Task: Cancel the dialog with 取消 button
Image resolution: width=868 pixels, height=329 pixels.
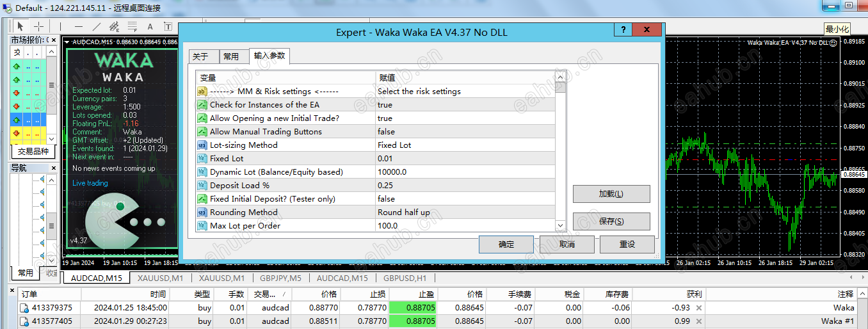Action: coord(567,245)
